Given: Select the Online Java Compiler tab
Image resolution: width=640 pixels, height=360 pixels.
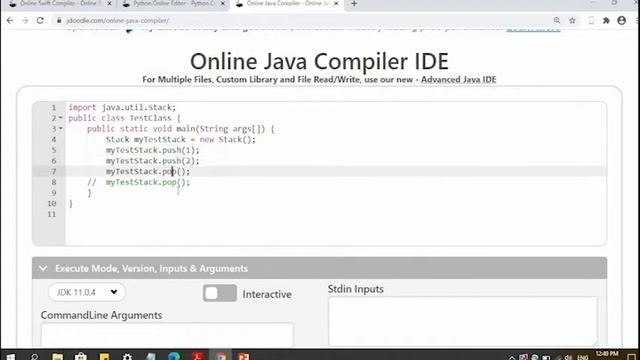Looking at the screenshot, I should tap(287, 4).
